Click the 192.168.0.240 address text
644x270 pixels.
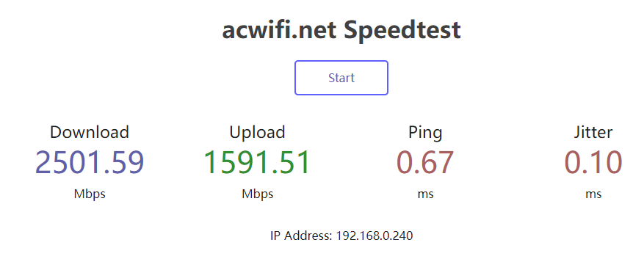[x=375, y=236]
